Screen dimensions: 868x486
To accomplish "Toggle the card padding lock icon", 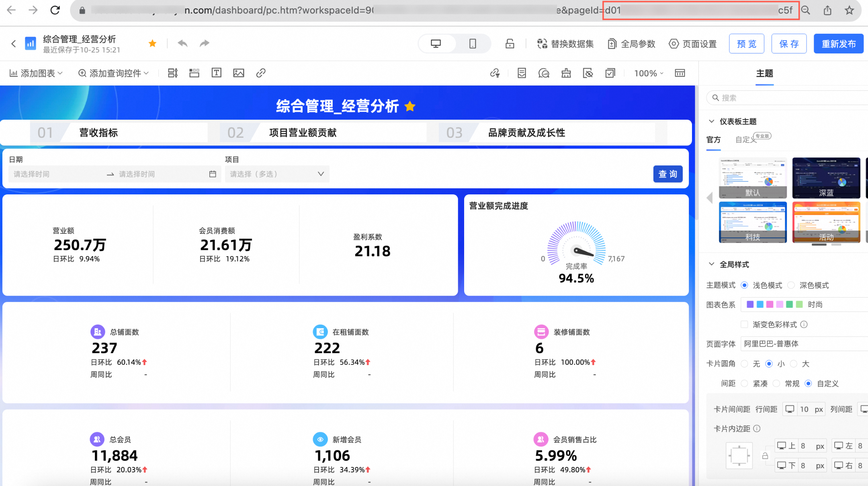I will pyautogui.click(x=765, y=456).
